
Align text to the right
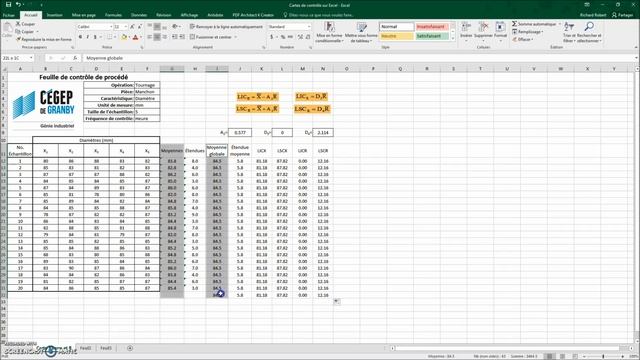click(164, 37)
